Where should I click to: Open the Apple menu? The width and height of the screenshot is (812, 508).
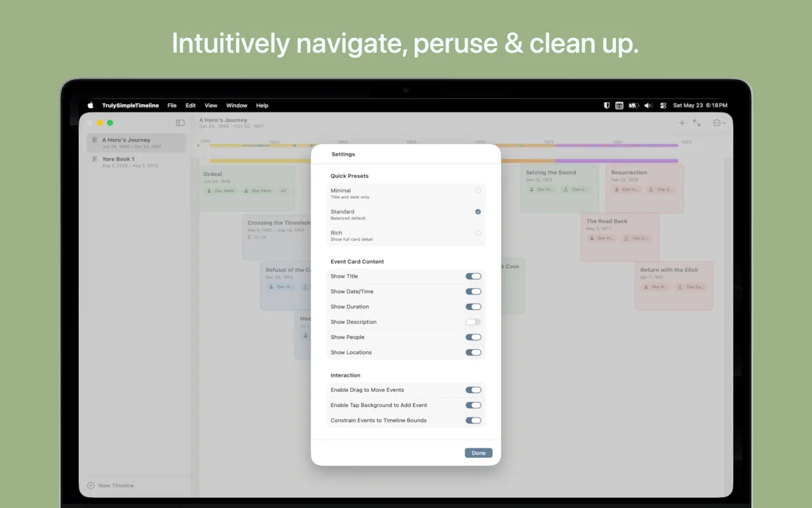point(91,105)
